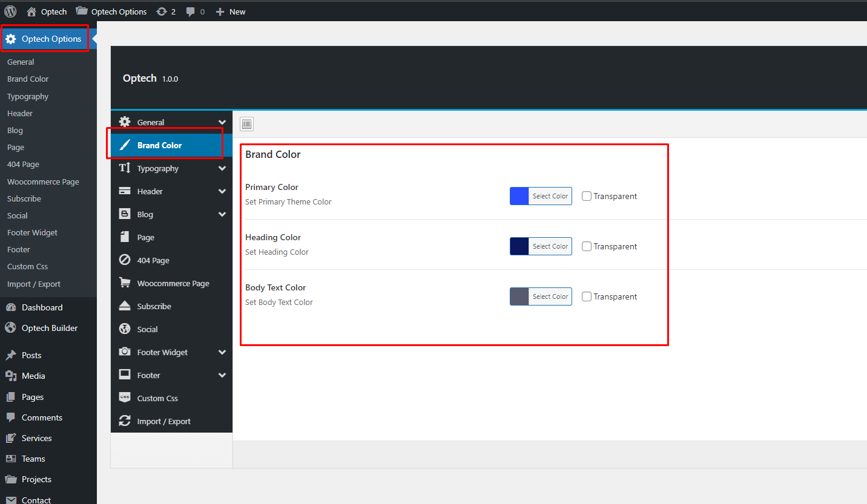Open the comments bubble icon in admin bar
This screenshot has height=504, width=867.
tap(191, 11)
